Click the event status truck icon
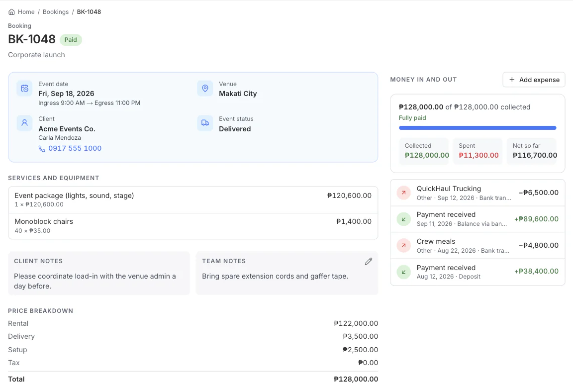Screen dimensions: 573x392 [205, 123]
